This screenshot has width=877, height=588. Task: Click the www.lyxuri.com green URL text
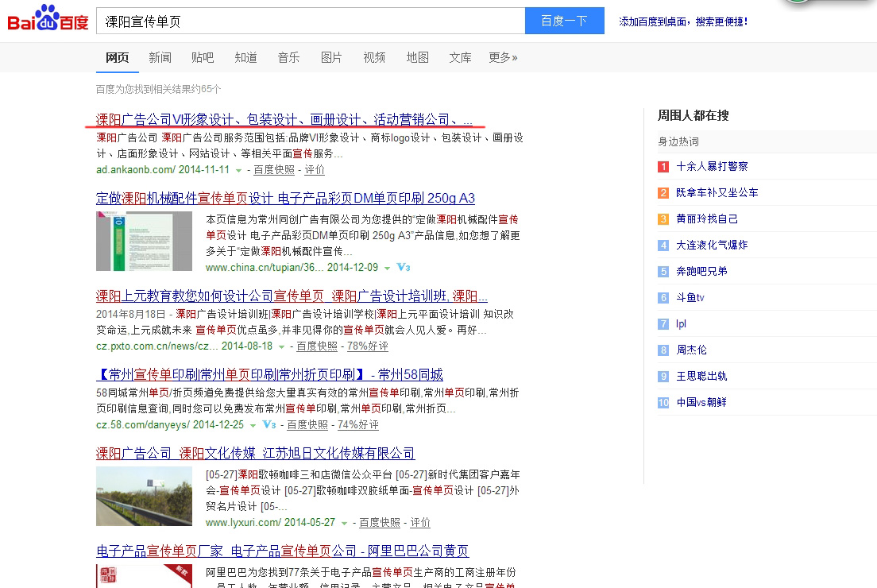click(x=270, y=523)
